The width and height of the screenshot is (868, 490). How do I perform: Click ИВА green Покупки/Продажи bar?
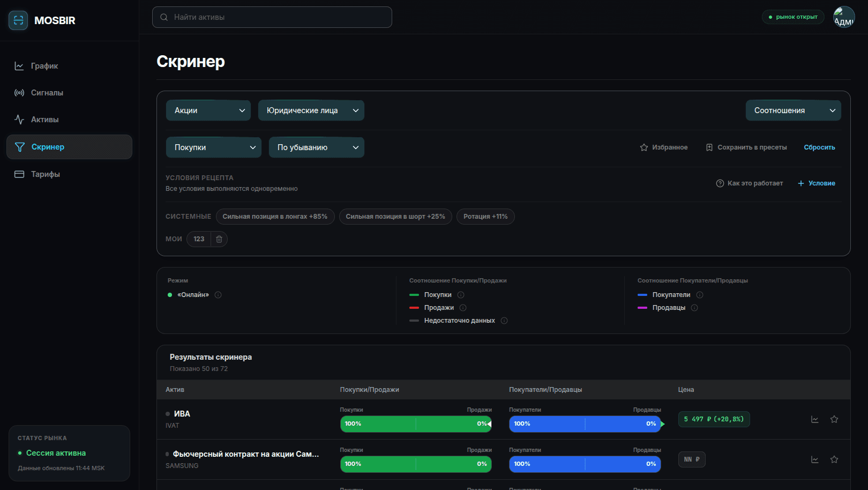pos(416,424)
